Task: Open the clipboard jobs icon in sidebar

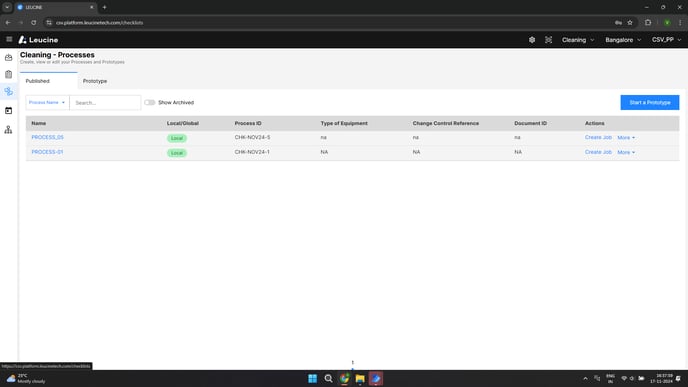Action: coord(8,74)
